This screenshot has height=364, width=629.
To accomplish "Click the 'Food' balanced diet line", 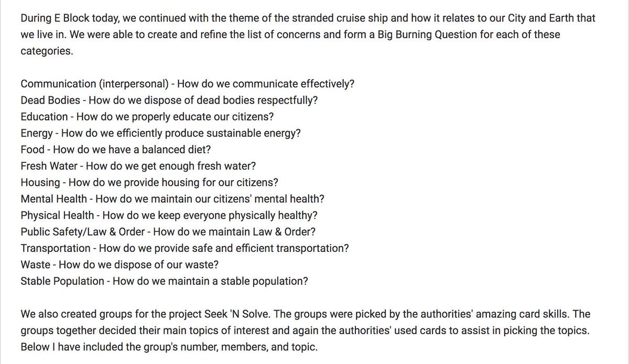I will pos(116,149).
